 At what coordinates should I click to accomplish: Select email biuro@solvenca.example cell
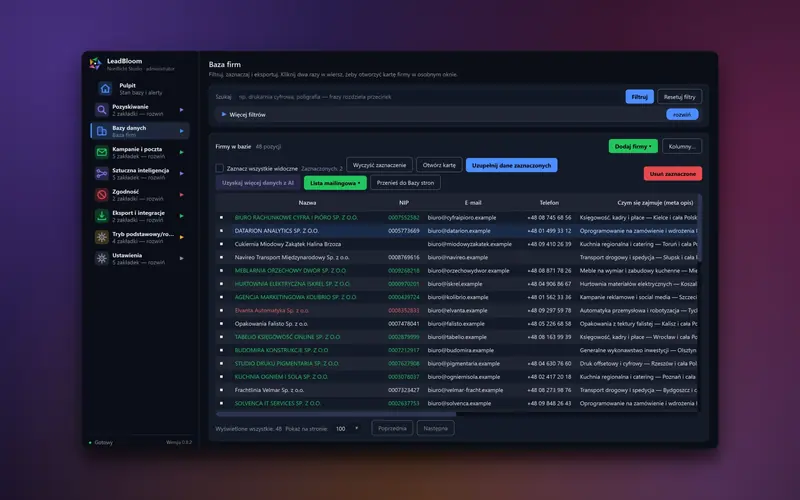point(459,403)
